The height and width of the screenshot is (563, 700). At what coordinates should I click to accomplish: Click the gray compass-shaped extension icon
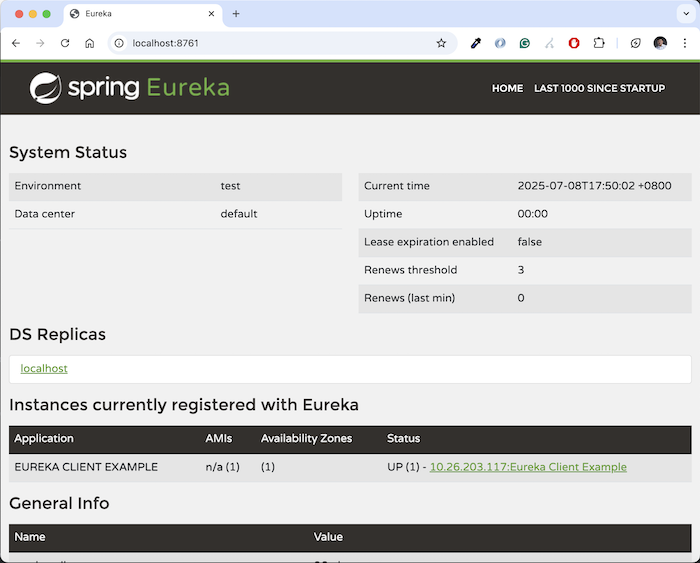click(550, 43)
